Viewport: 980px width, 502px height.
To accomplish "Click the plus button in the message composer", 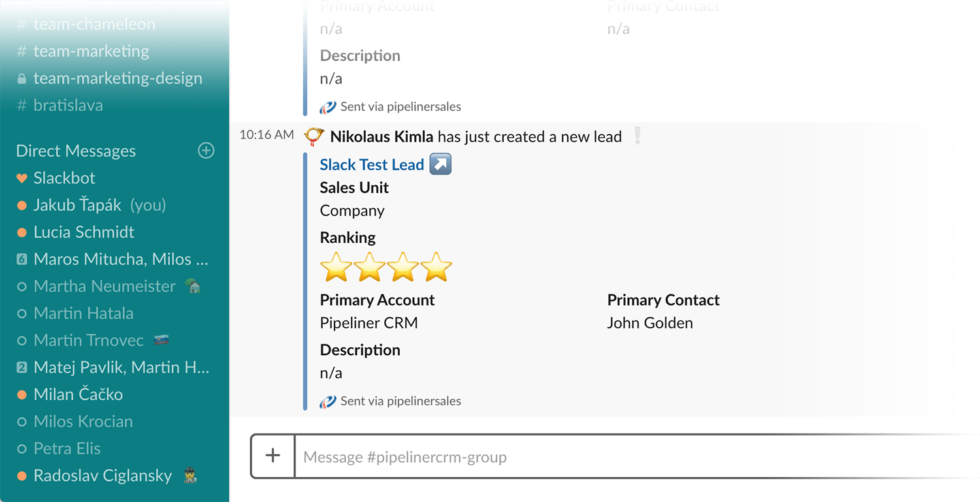I will pyautogui.click(x=272, y=456).
